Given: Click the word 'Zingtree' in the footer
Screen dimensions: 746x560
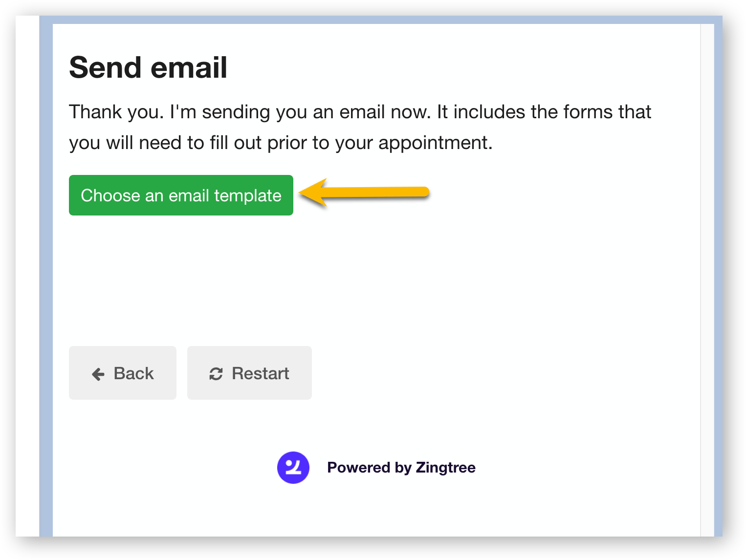Looking at the screenshot, I should 445,468.
